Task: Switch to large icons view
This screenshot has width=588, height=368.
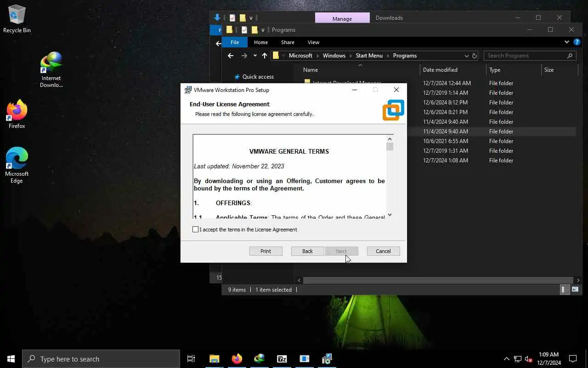Action: click(575, 289)
